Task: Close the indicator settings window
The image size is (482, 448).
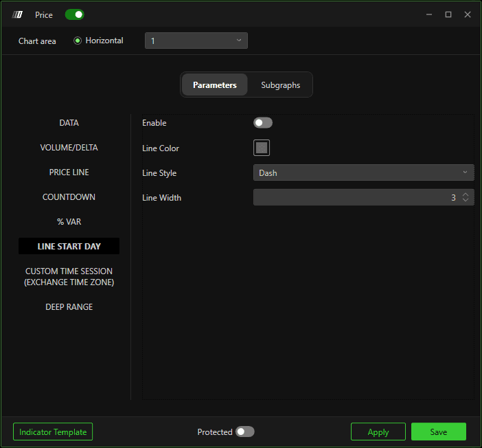Action: click(468, 14)
